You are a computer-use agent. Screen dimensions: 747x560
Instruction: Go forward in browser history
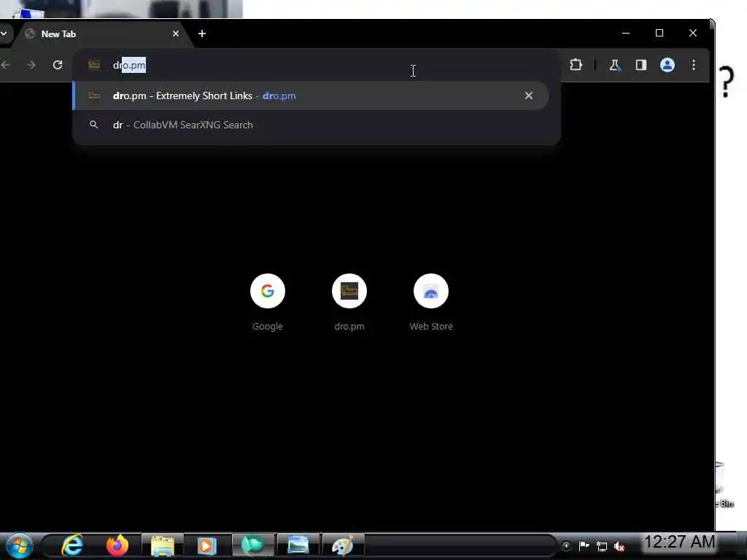tap(31, 65)
